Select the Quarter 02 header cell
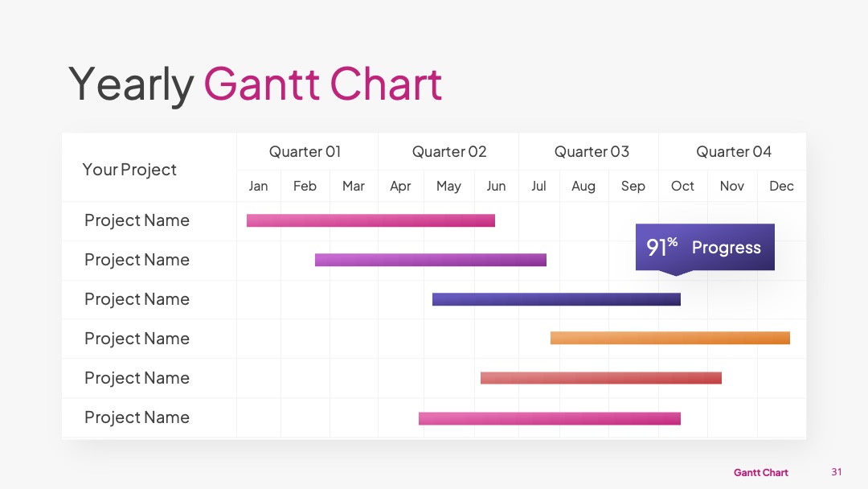The image size is (868, 489). pyautogui.click(x=449, y=152)
